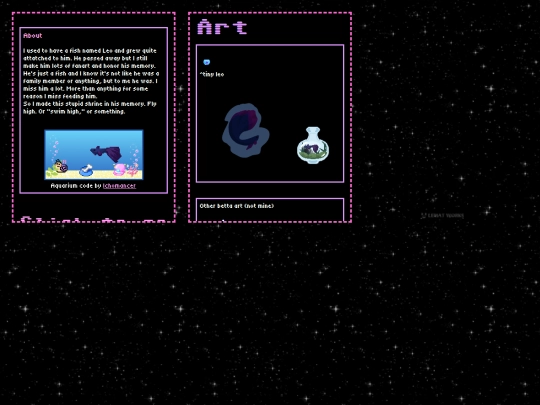The height and width of the screenshot is (405, 540).
Task: Open the ichimancer link under the aquarium
Action: 119,186
